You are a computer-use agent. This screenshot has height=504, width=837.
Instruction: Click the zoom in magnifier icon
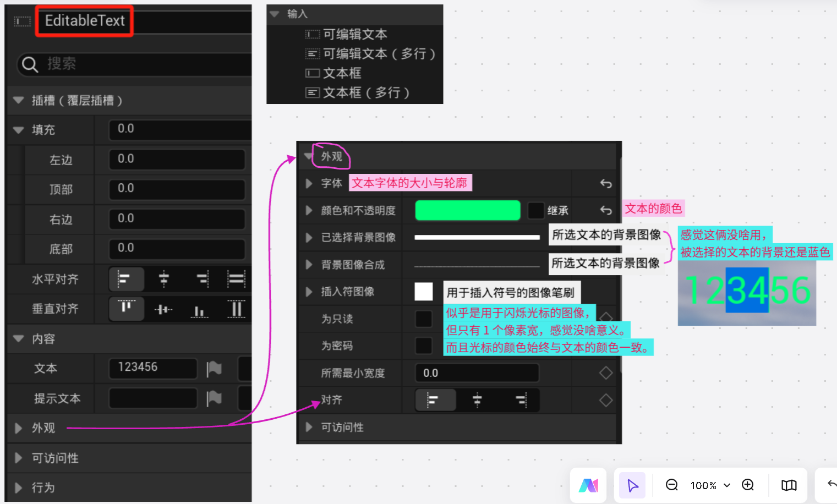(x=748, y=485)
